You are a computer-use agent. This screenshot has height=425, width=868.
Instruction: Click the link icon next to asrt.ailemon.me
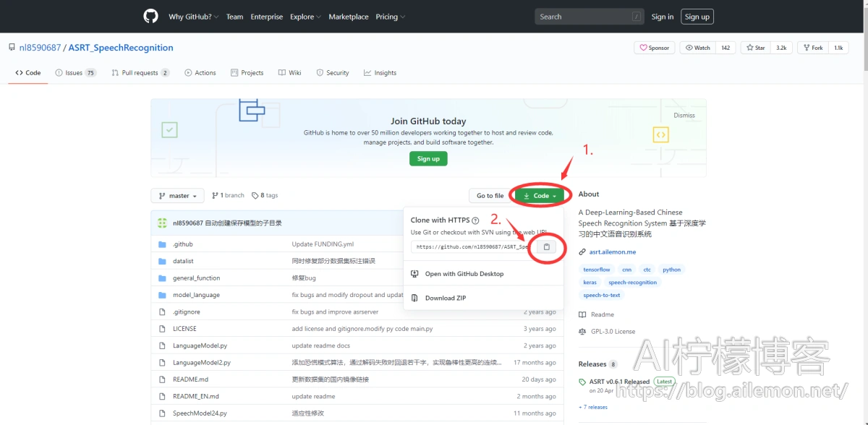[x=583, y=252]
